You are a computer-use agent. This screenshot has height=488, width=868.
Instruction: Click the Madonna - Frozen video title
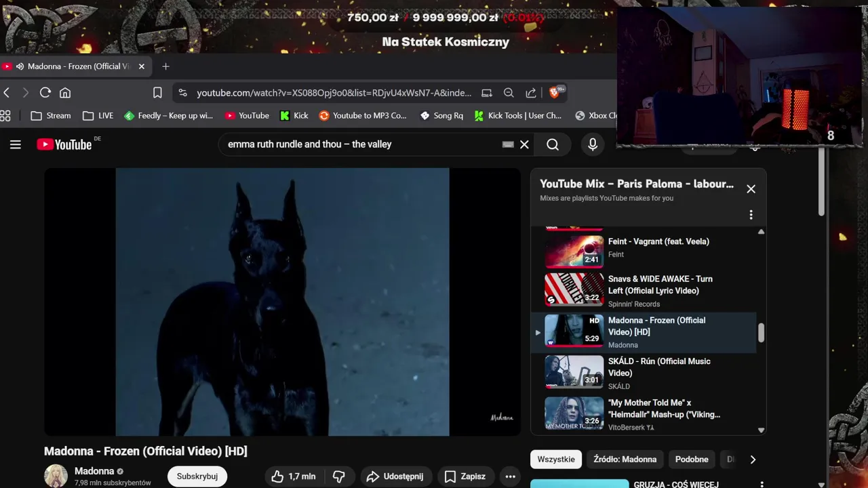click(x=146, y=451)
